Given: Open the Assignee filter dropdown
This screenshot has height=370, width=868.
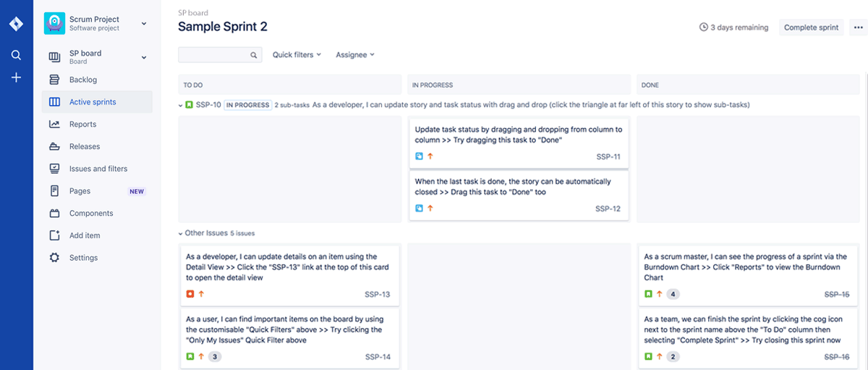Looking at the screenshot, I should (x=354, y=55).
